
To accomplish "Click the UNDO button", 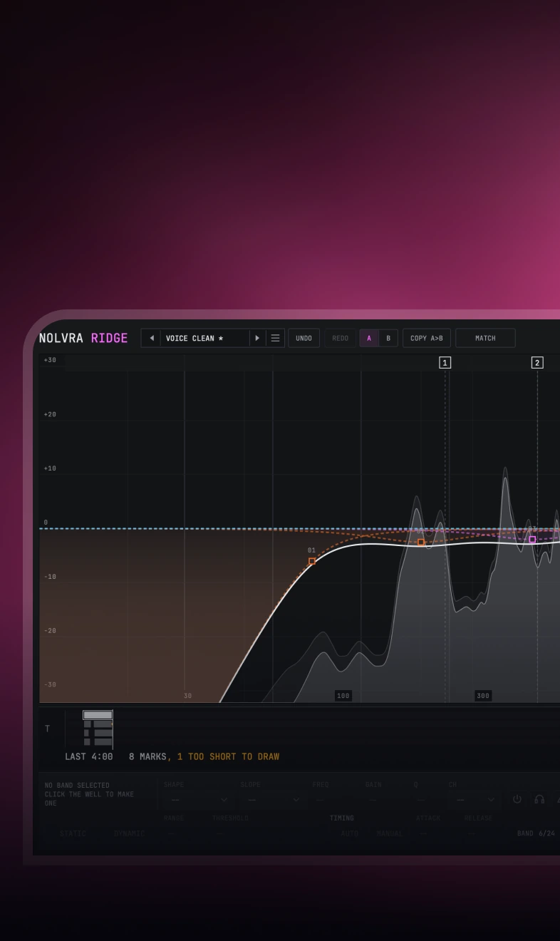I will 304,338.
